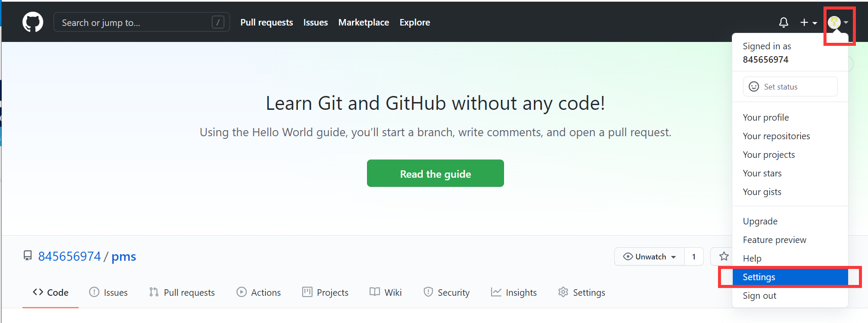Go to Pull requests in header
The height and width of the screenshot is (323, 868).
266,22
